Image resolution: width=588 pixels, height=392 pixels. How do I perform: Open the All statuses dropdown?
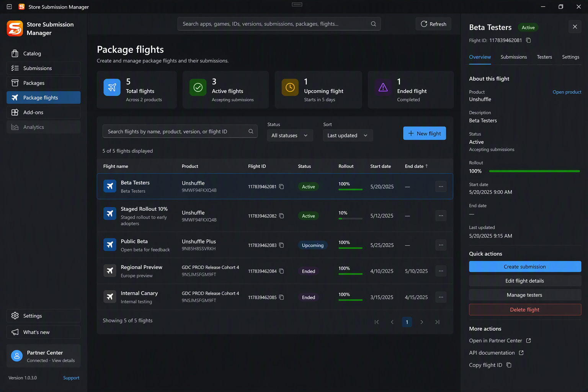(290, 136)
